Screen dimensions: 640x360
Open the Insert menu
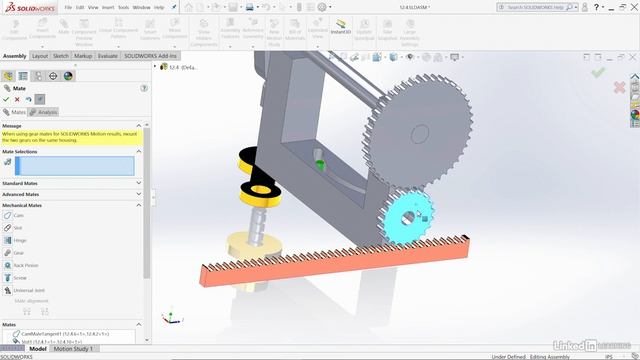[108, 7]
